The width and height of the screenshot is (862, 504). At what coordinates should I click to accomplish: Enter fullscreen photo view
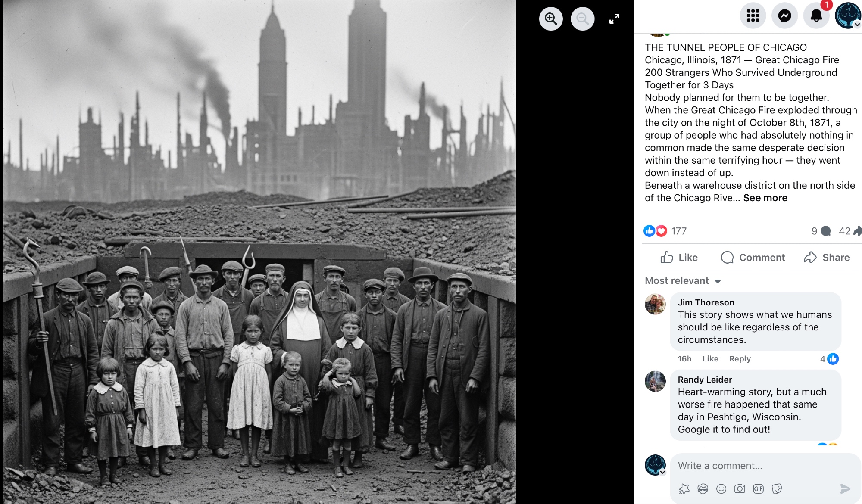(614, 19)
